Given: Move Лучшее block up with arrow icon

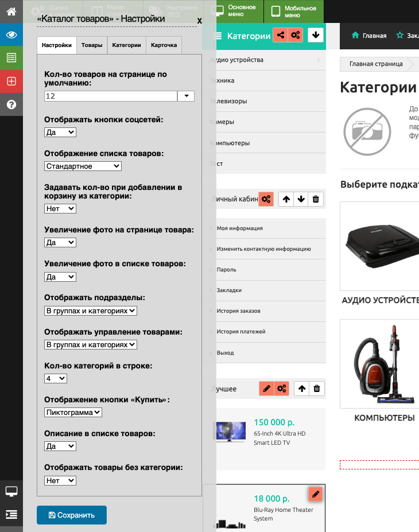Looking at the screenshot, I should 302,389.
